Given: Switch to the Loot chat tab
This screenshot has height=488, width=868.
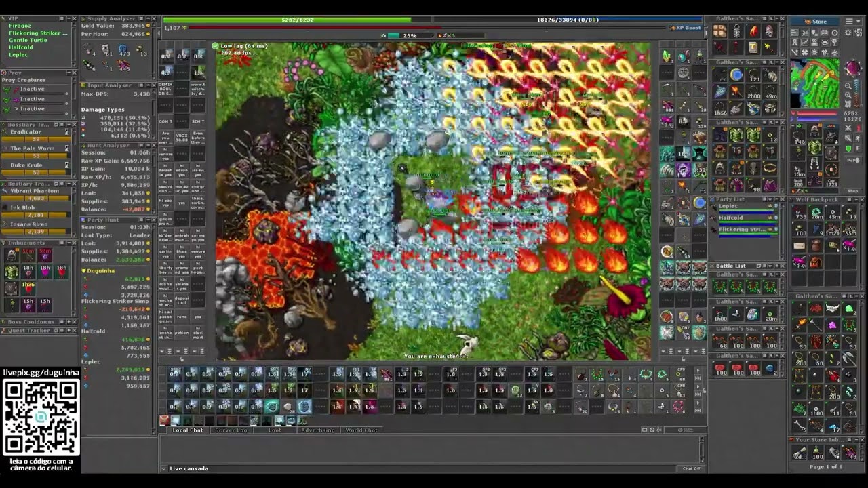Looking at the screenshot, I should coord(275,430).
